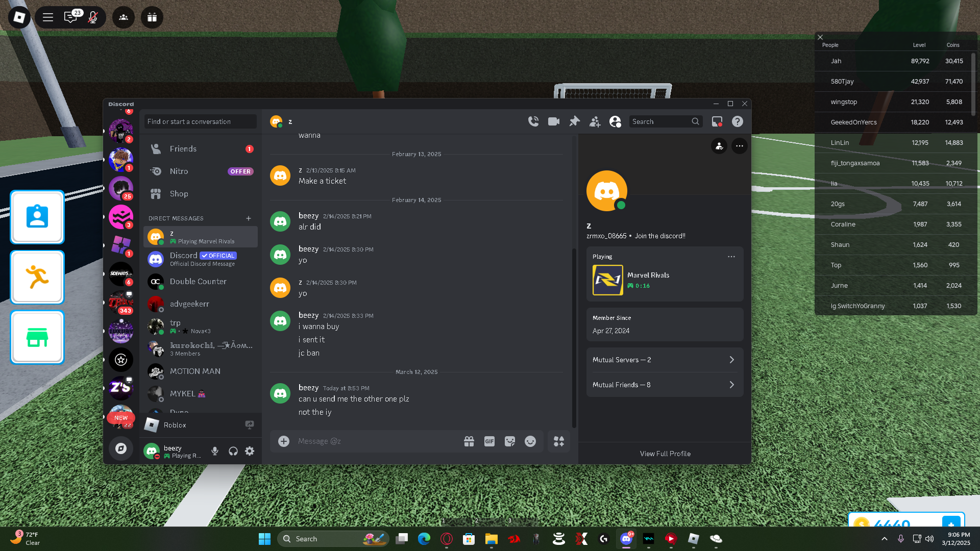Open DM with z playing Marvel Rivals
The width and height of the screenshot is (980, 551).
[x=201, y=237]
